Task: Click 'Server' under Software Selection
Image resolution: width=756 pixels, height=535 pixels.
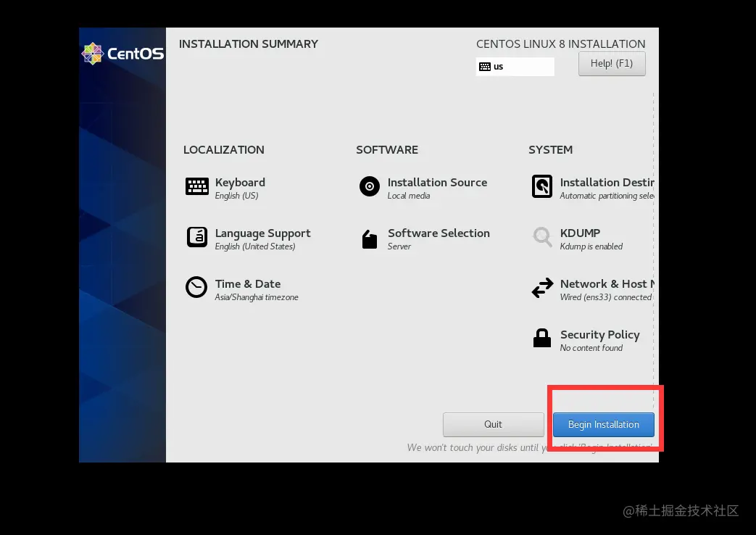Action: pos(399,246)
